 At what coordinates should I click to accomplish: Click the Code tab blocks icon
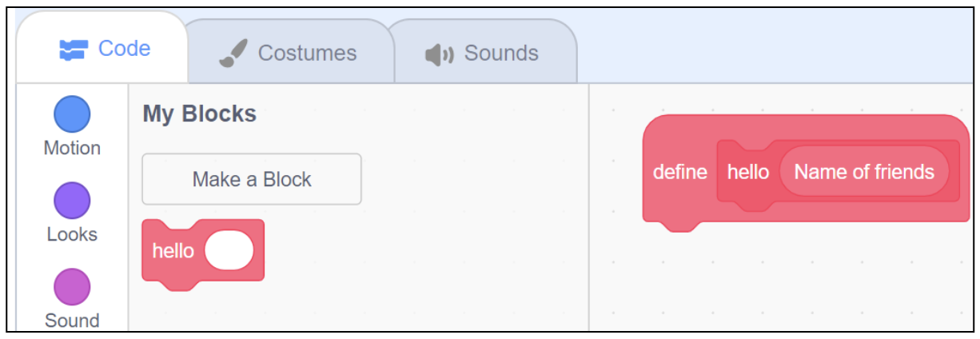point(74,50)
